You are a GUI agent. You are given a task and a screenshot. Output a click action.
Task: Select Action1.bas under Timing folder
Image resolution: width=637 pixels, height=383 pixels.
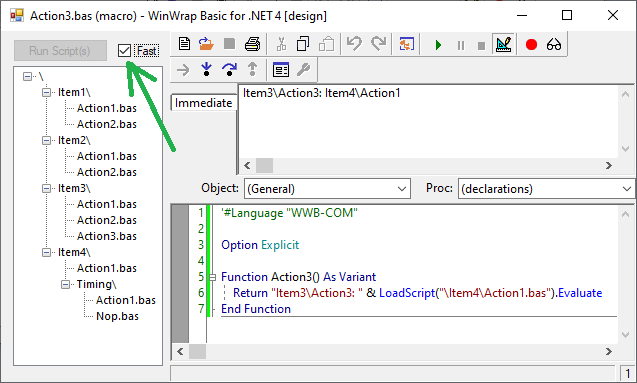[126, 301]
